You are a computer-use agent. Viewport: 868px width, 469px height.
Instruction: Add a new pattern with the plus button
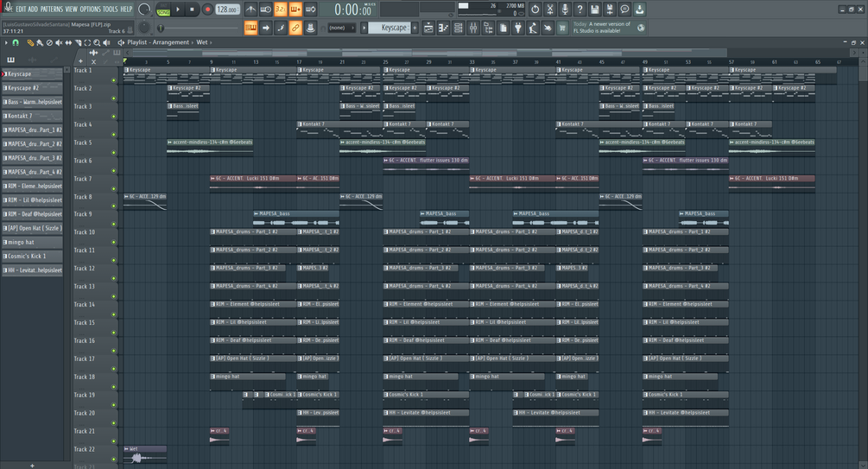[415, 28]
